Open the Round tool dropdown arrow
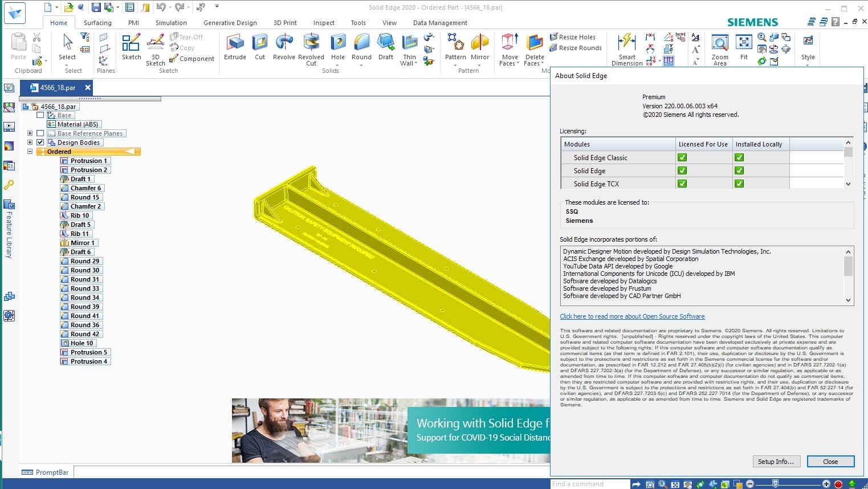This screenshot has width=868, height=489. pyautogui.click(x=361, y=65)
